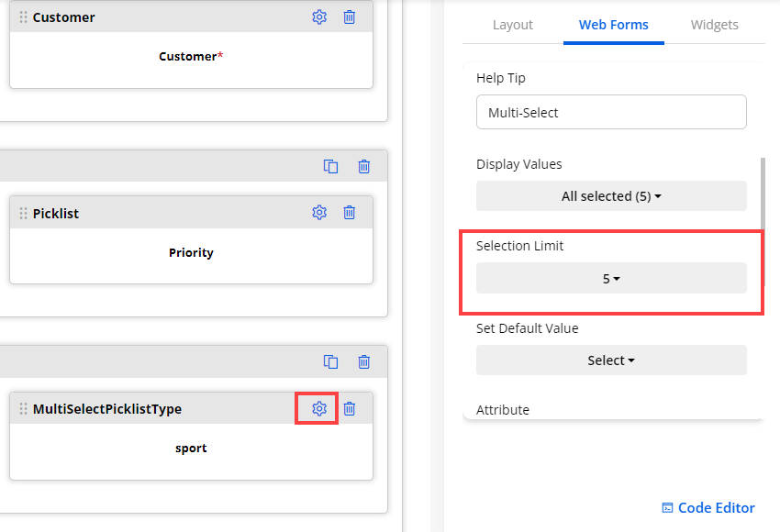Delete the Picklist field

click(350, 212)
